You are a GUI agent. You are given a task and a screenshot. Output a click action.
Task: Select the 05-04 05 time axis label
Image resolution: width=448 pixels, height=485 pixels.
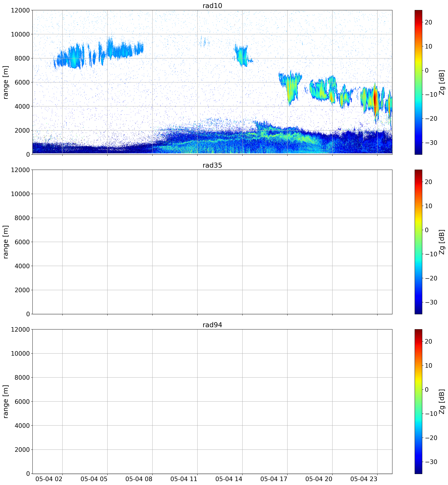coord(94,479)
